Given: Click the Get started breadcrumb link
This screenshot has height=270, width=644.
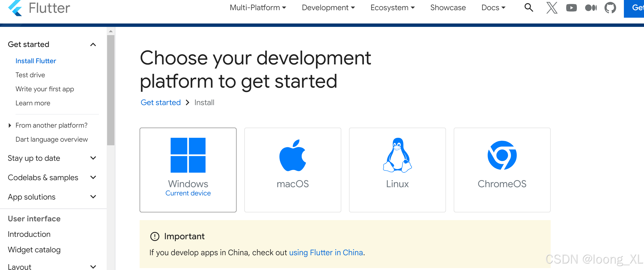Looking at the screenshot, I should point(160,103).
